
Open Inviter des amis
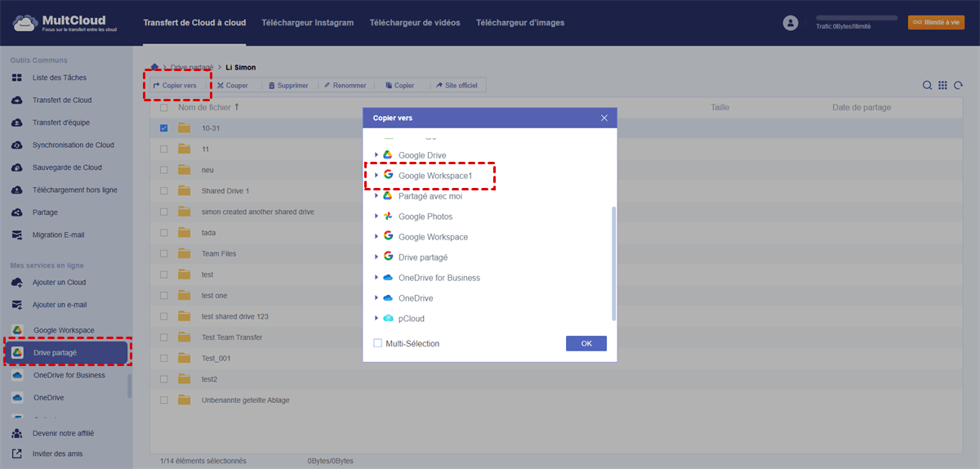(x=57, y=453)
